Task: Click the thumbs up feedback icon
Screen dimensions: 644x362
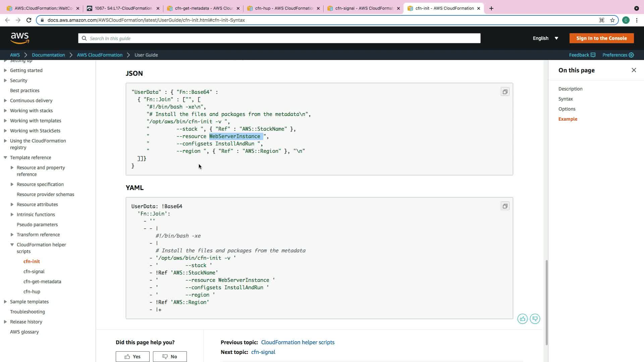Action: coord(522,319)
